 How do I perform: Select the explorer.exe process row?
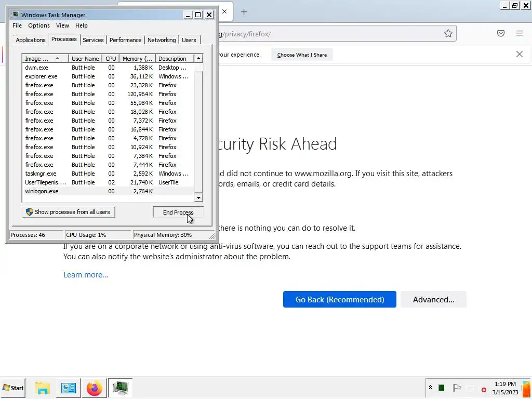tap(108, 76)
